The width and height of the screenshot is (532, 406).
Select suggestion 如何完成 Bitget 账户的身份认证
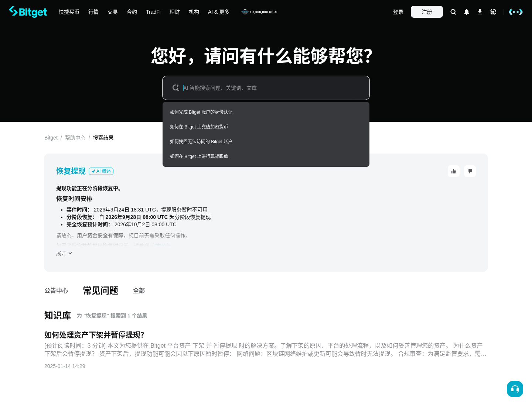(266, 112)
